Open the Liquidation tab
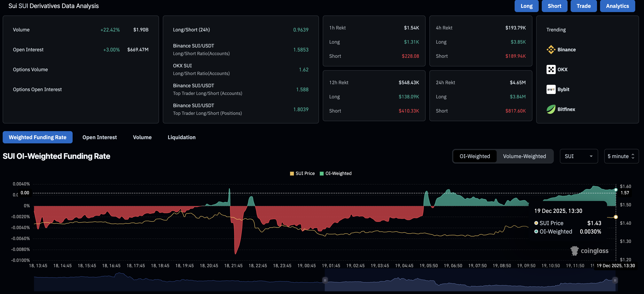Viewport: 644px width, 294px height. tap(182, 137)
